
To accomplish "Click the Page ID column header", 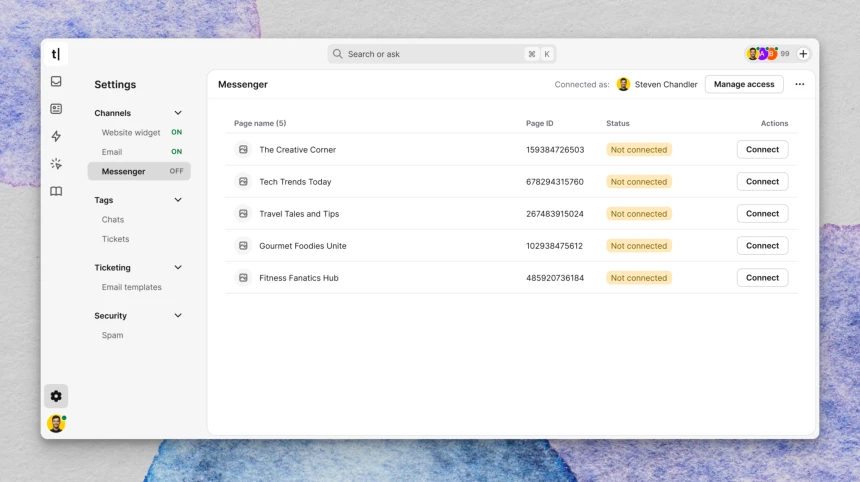I will coord(540,123).
